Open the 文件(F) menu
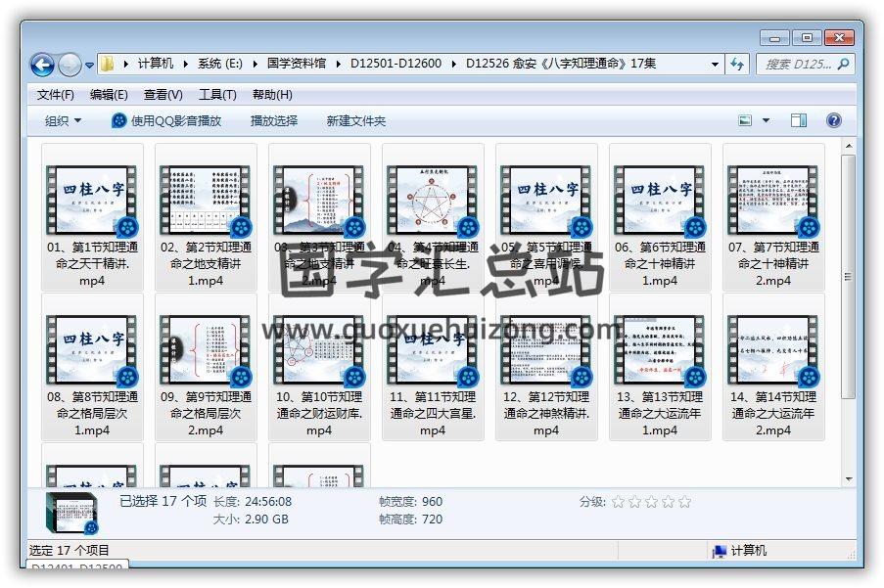The image size is (884, 588). (55, 95)
